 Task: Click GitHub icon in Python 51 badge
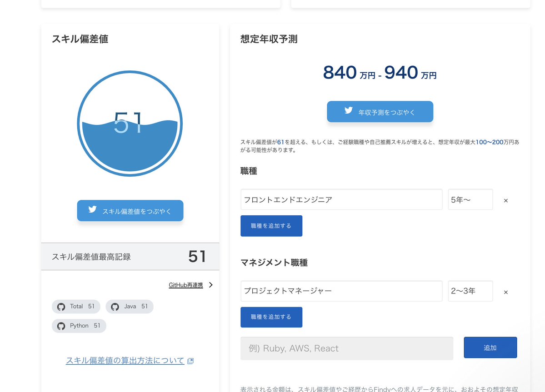click(x=61, y=326)
